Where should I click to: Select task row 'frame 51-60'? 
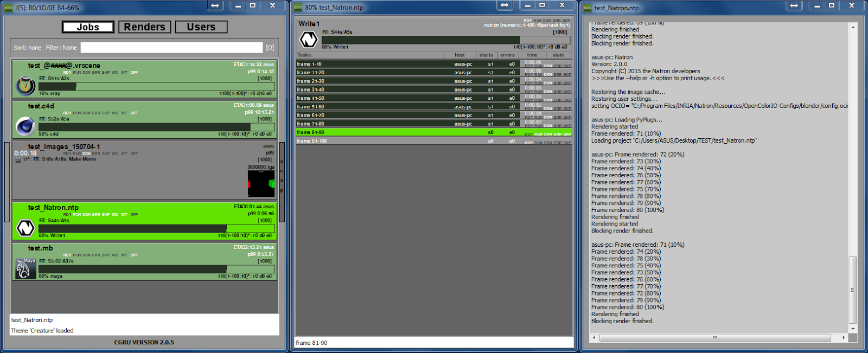point(433,107)
